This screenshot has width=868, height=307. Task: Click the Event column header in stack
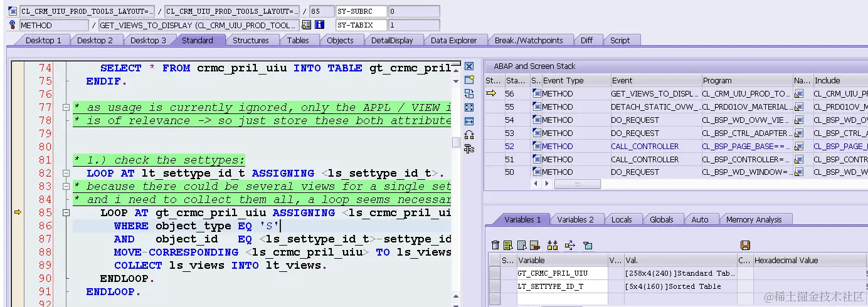655,80
